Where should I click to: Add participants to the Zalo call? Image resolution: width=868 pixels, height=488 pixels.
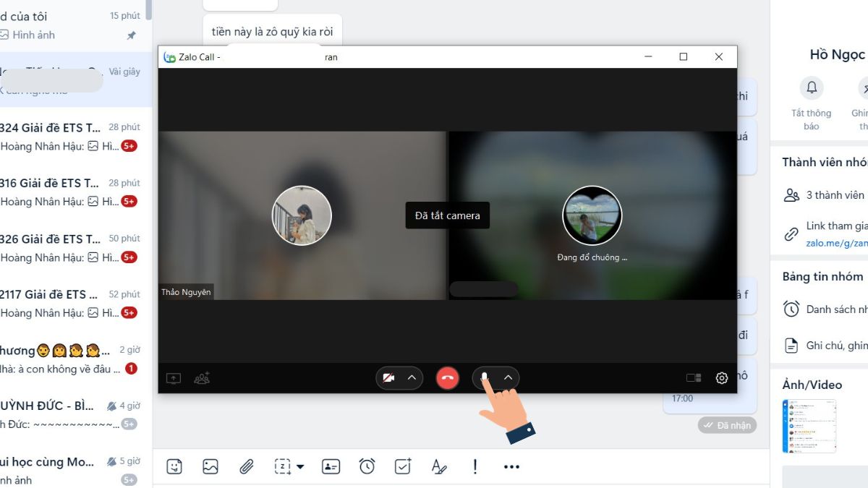203,378
